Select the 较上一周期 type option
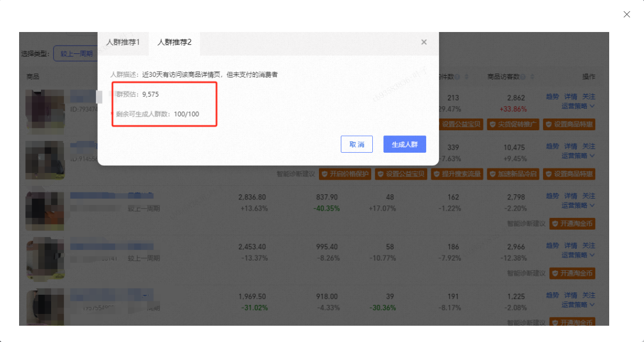The width and height of the screenshot is (644, 342). [x=77, y=53]
